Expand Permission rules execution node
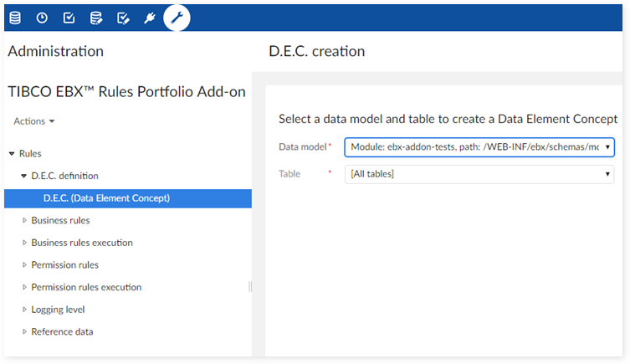The height and width of the screenshot is (364, 630). click(x=24, y=287)
